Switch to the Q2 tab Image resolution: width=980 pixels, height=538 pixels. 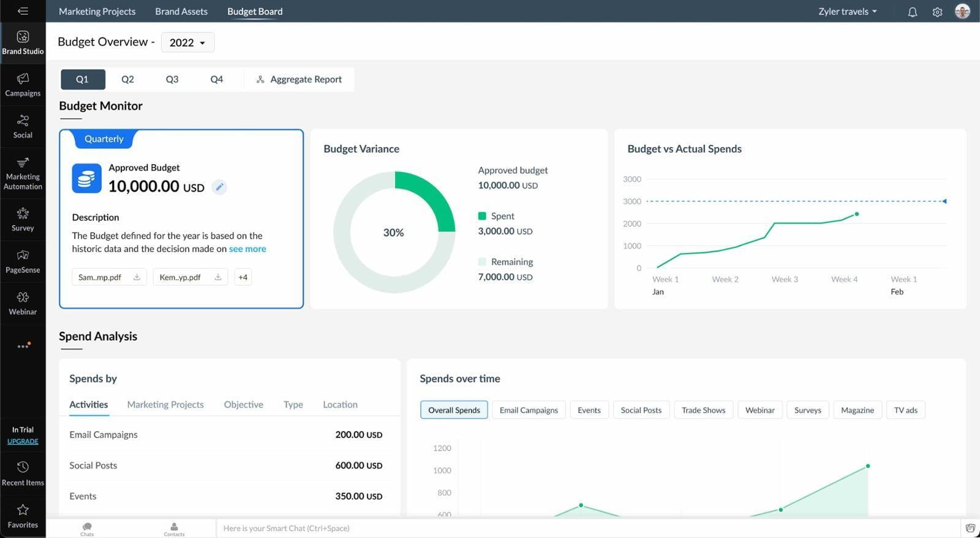click(127, 80)
